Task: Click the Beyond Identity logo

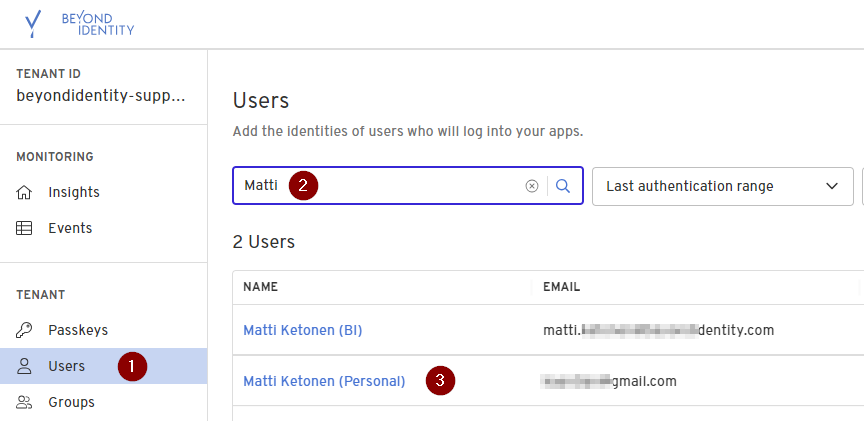Action: 79,23
